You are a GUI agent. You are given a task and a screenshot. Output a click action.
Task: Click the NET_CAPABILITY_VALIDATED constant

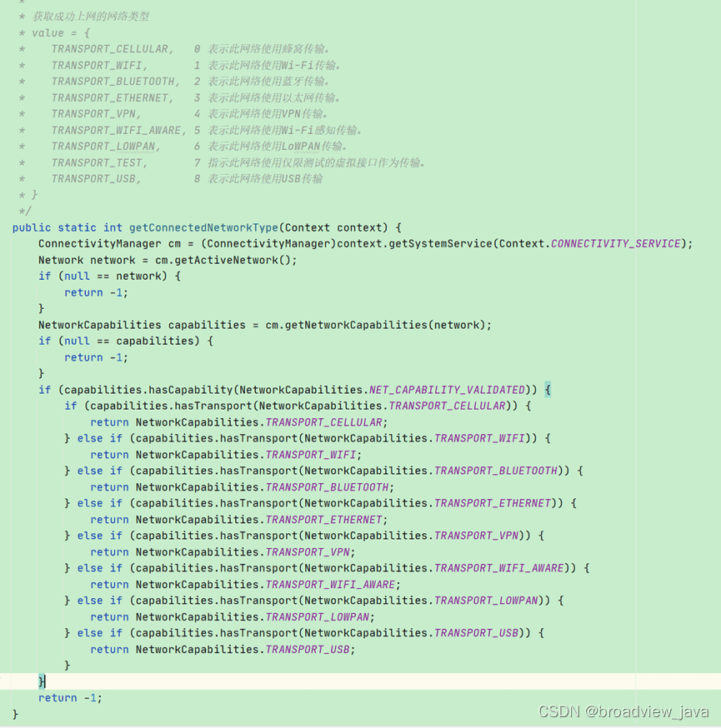tap(447, 390)
